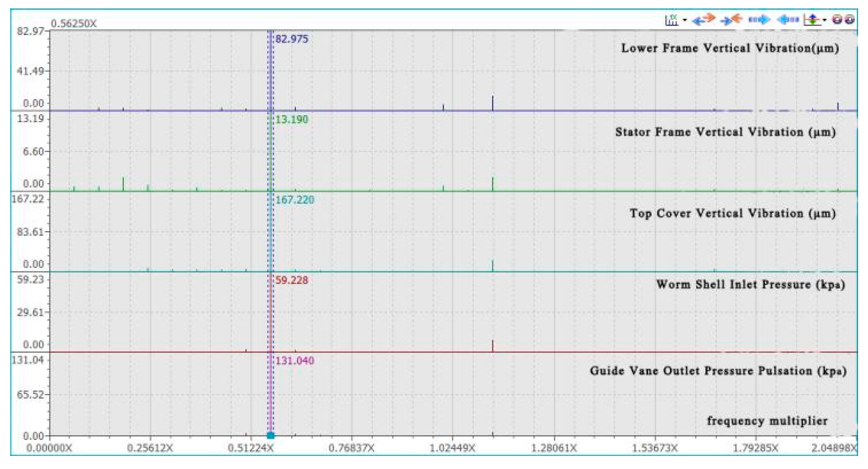The height and width of the screenshot is (469, 868).
Task: Click the move cursor left arrow icon
Action: click(787, 20)
